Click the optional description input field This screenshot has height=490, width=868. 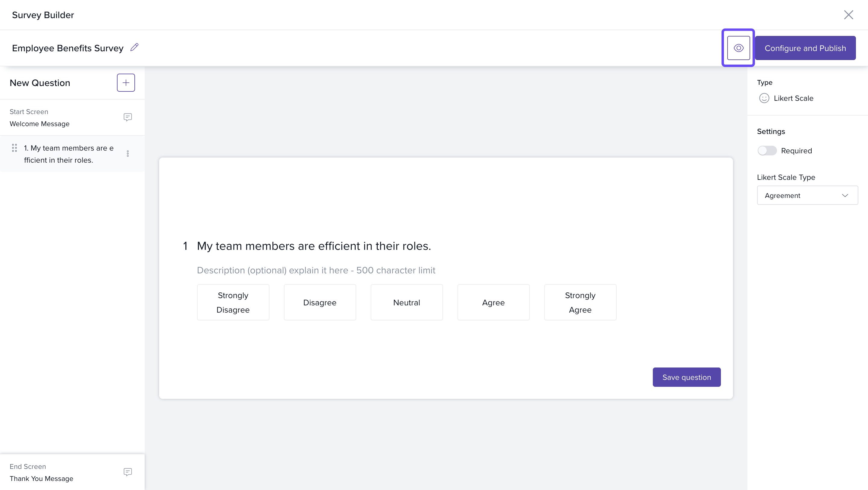(316, 270)
